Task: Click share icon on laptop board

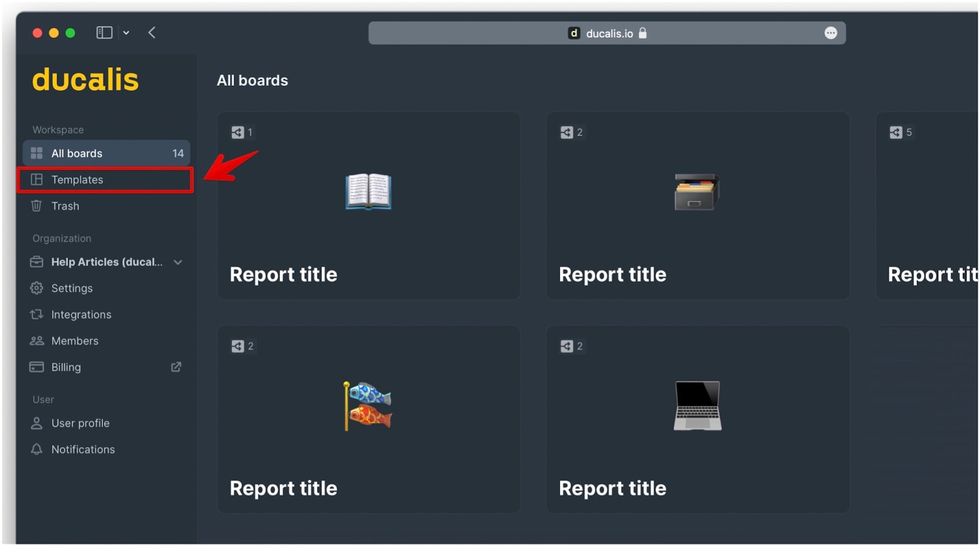Action: click(x=567, y=346)
